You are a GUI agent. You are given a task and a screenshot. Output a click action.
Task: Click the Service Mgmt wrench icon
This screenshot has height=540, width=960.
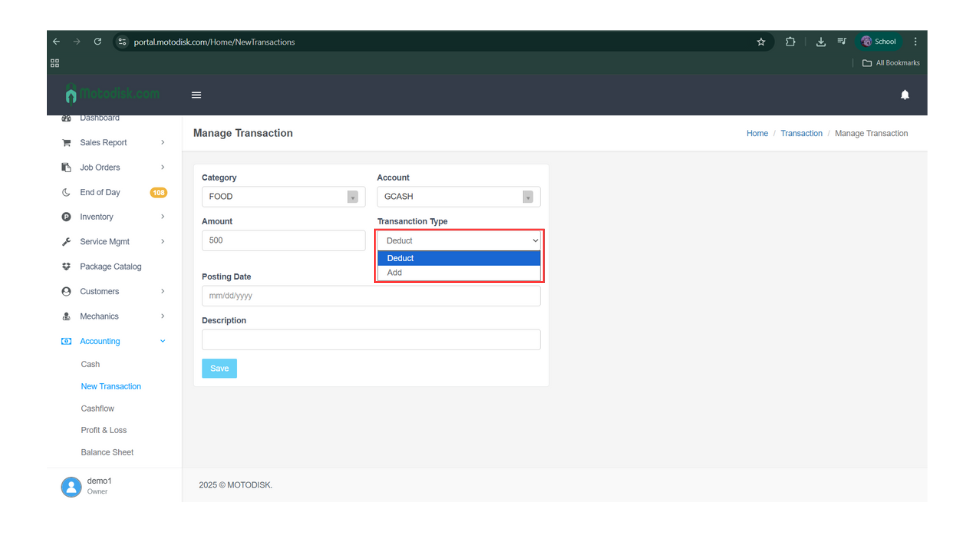coord(66,242)
